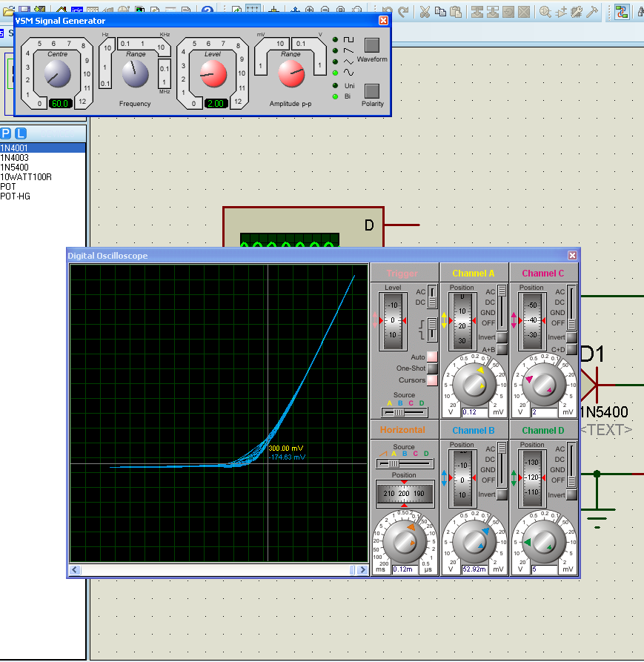This screenshot has height=662, width=644.
Task: Click the Cut to clipboard toolbar icon
Action: coord(425,11)
